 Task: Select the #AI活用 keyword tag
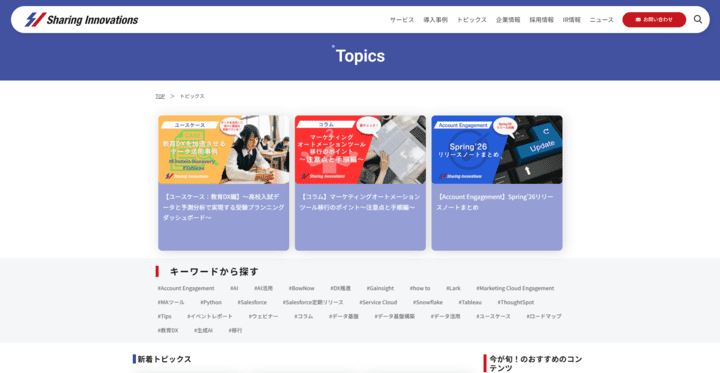click(x=264, y=288)
